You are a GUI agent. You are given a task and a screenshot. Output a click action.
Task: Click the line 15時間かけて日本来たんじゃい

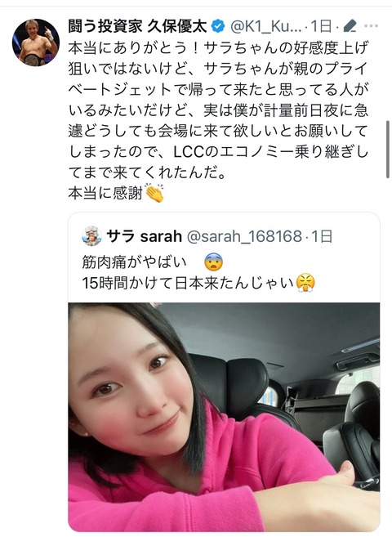pyautogui.click(x=188, y=284)
